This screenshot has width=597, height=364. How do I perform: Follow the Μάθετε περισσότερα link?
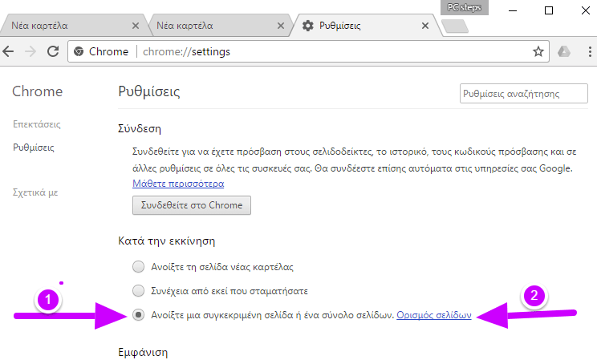(178, 184)
